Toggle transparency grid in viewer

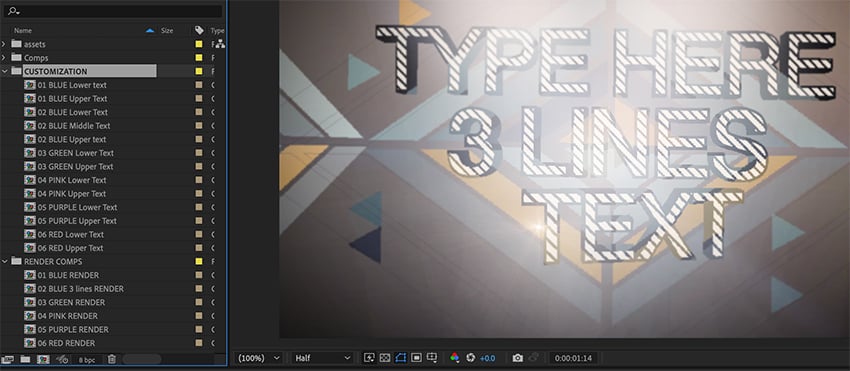coord(385,357)
